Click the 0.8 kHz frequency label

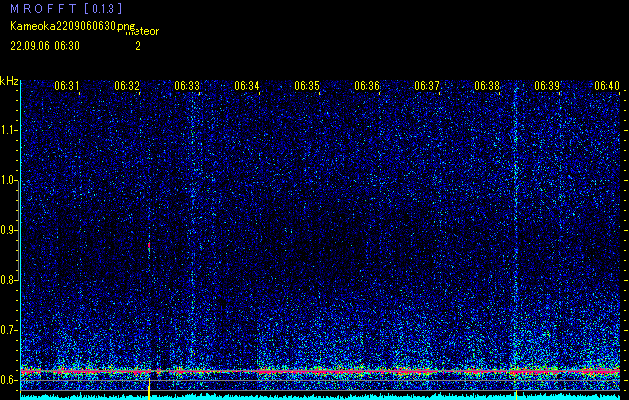[9, 280]
